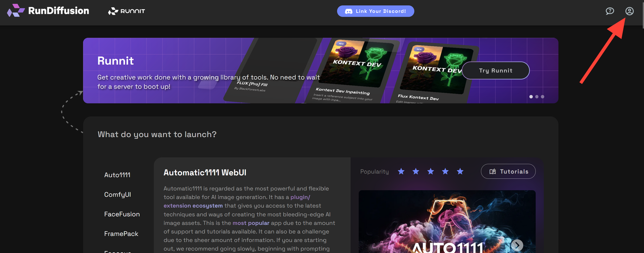Click the RunDiffusion logo

pos(48,11)
